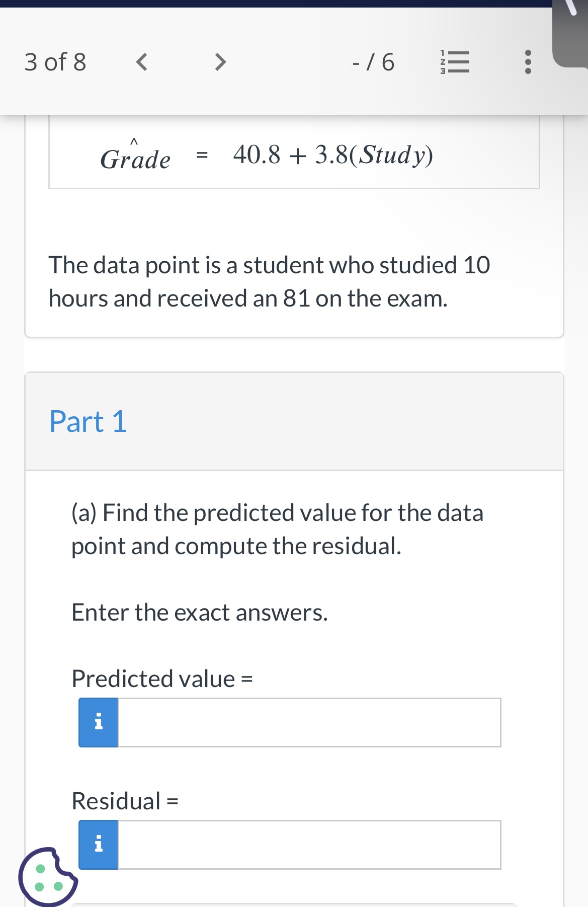Advance using the right chevron arrow
Viewport: 588px width, 907px height.
(x=220, y=62)
